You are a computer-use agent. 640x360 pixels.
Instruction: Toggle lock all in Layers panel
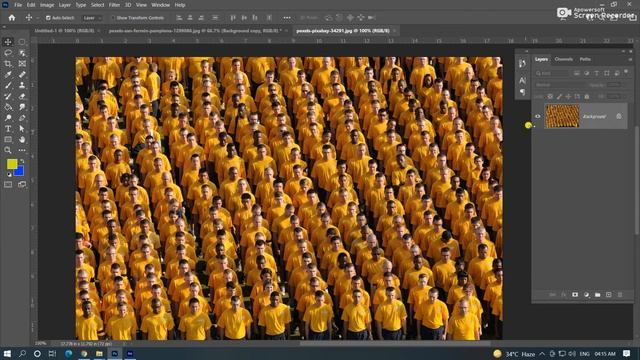point(587,96)
